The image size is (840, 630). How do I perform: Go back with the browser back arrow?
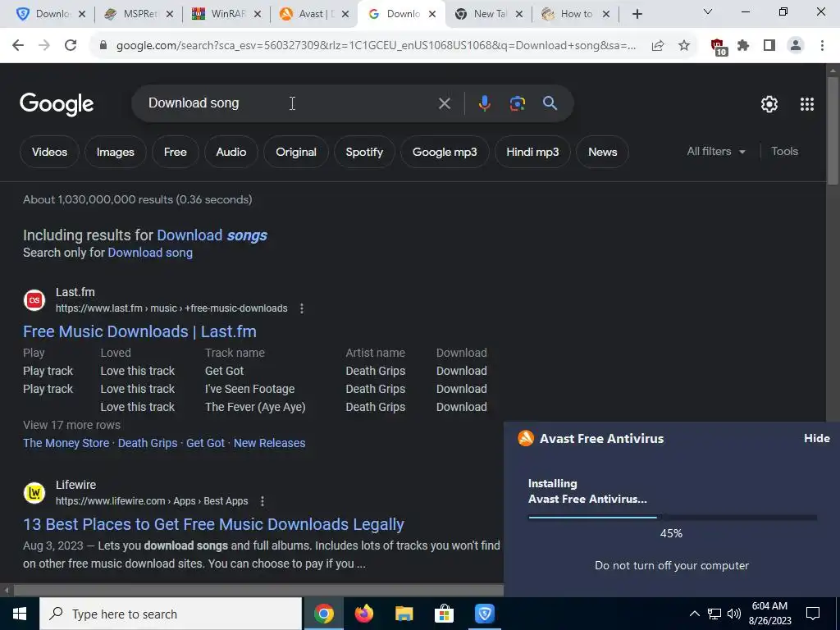(x=18, y=46)
